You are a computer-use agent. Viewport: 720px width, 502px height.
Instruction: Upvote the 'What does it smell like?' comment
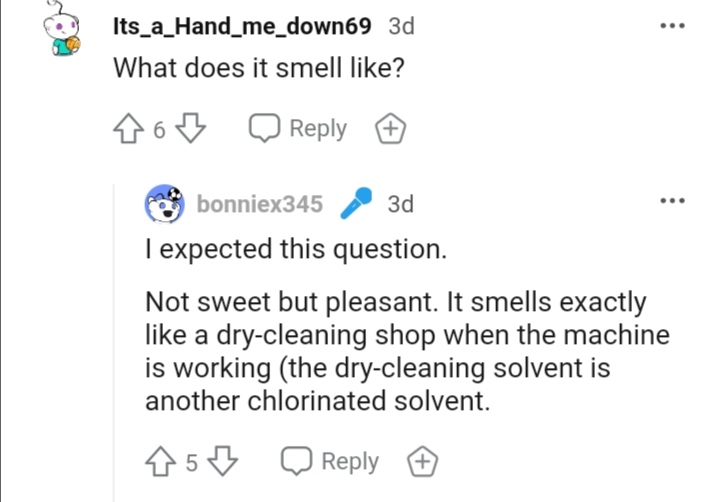[128, 128]
